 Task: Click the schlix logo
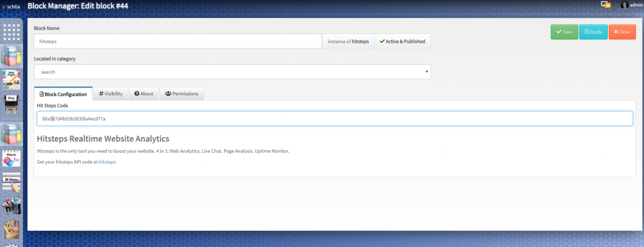point(11,6)
